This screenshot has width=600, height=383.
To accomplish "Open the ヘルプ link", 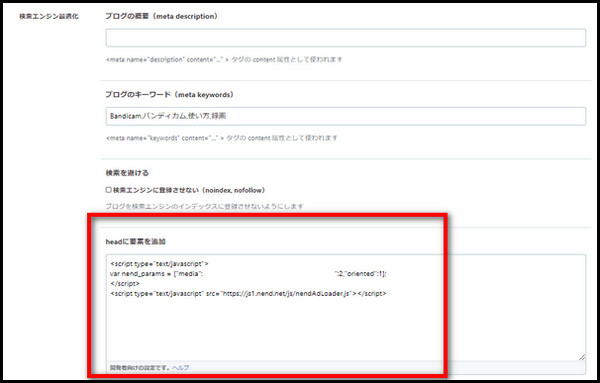I will tap(180, 367).
